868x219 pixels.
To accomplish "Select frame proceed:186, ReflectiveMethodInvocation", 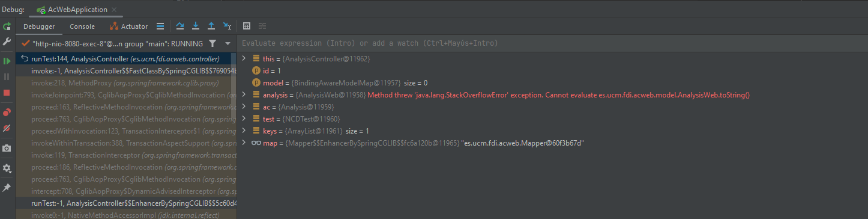I will (x=127, y=167).
